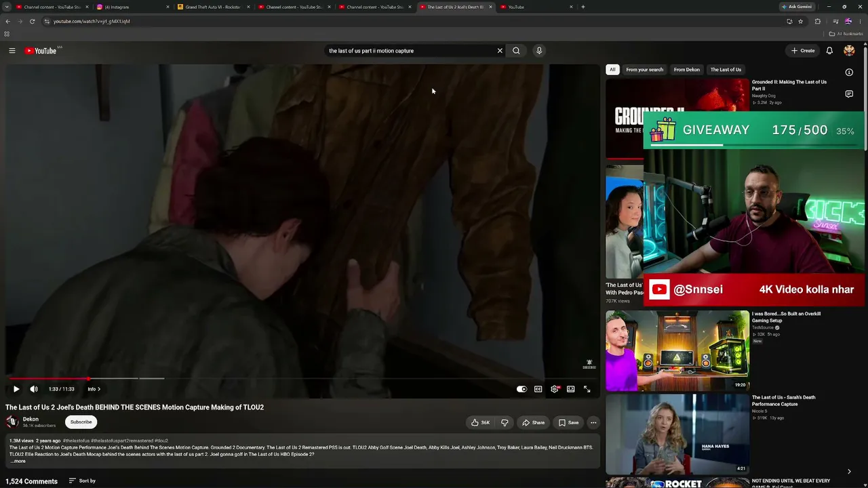Select The Last of Us chip
Viewport: 868px width, 488px height.
point(726,70)
